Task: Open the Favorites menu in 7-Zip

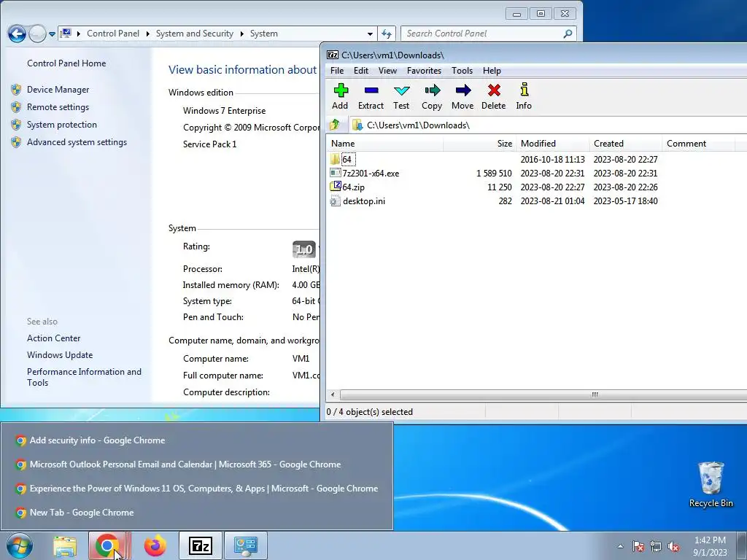Action: pyautogui.click(x=424, y=71)
